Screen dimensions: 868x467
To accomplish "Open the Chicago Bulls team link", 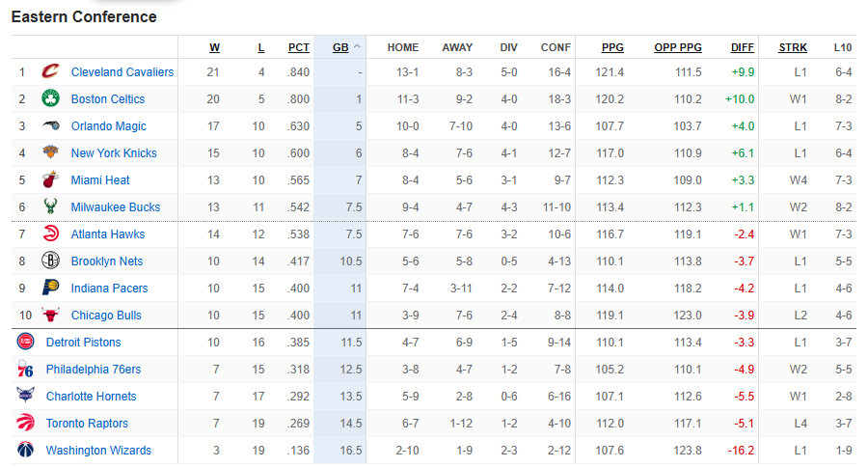I will tap(106, 316).
